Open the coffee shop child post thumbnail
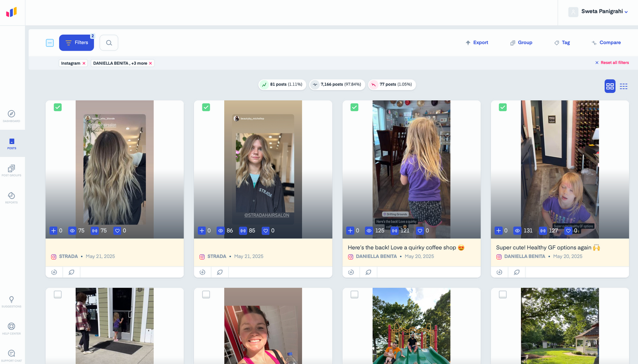Viewport: 638px width, 364px height. point(412,169)
